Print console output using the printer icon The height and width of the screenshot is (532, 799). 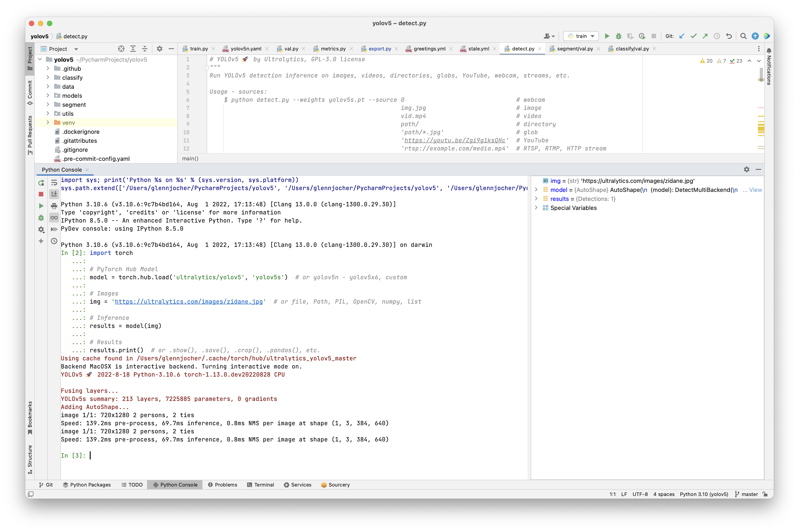(54, 206)
